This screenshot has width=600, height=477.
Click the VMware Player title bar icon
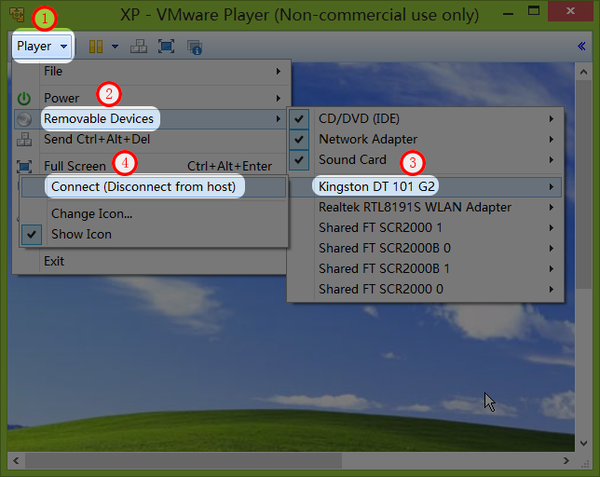click(x=16, y=15)
